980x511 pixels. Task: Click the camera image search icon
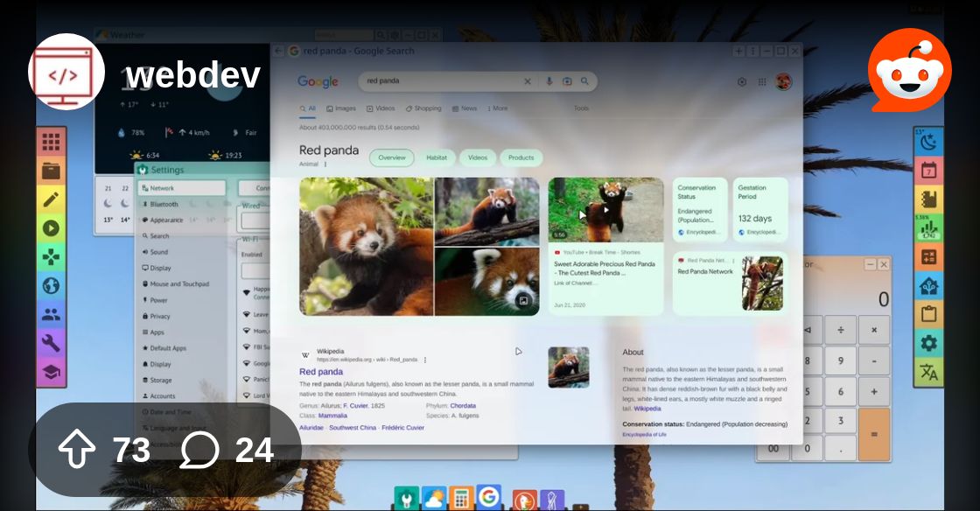click(567, 81)
